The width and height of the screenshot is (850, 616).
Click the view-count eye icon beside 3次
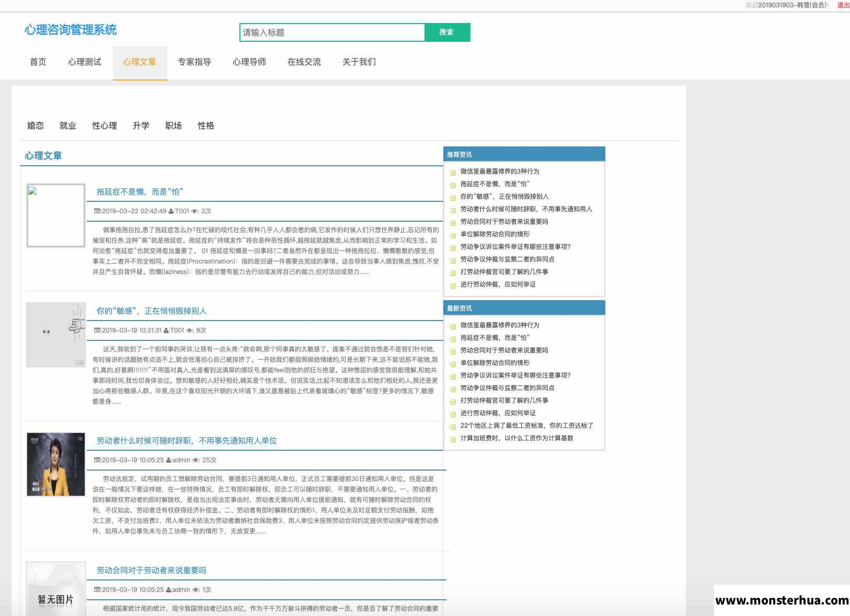click(195, 211)
